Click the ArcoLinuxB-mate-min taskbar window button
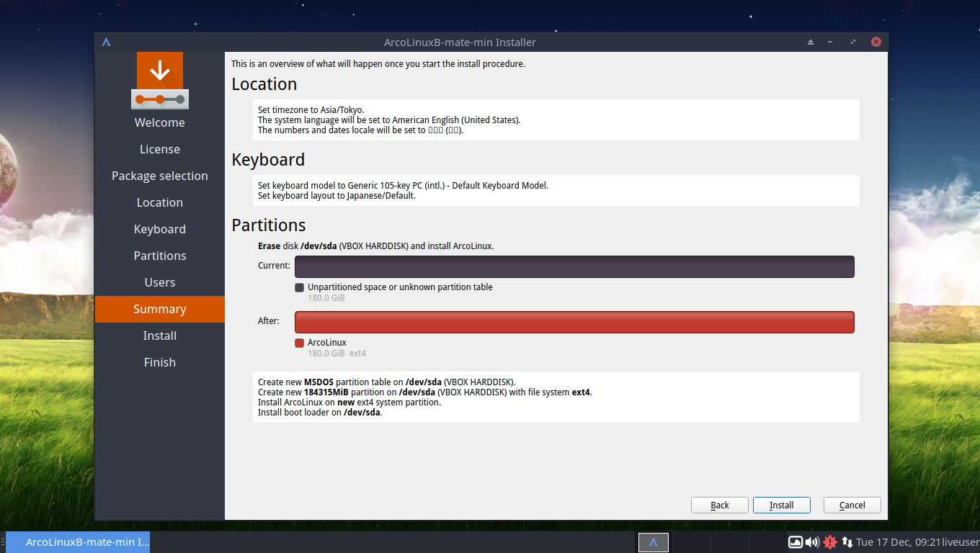 pos(78,542)
